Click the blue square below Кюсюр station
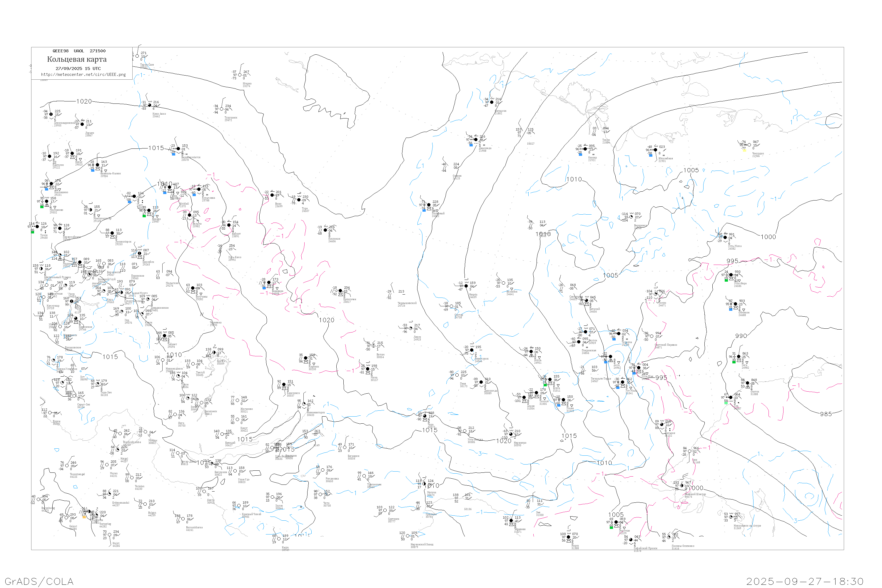Image resolution: width=882 pixels, height=588 pixels. click(x=580, y=155)
